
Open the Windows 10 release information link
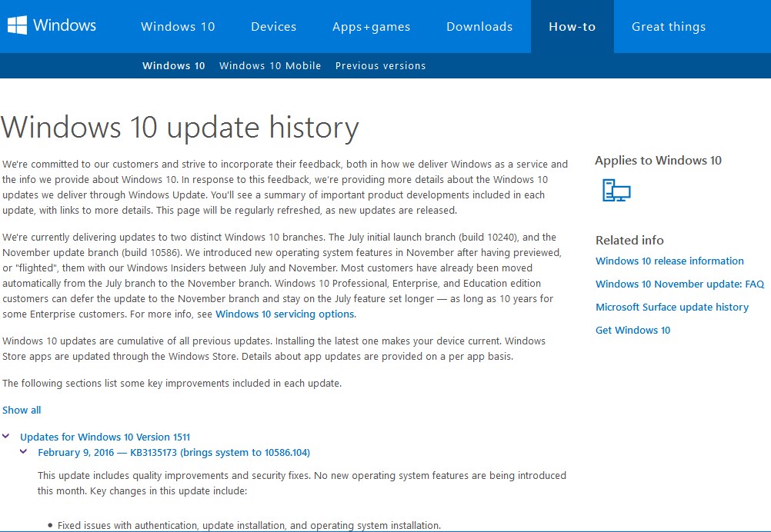(x=669, y=261)
